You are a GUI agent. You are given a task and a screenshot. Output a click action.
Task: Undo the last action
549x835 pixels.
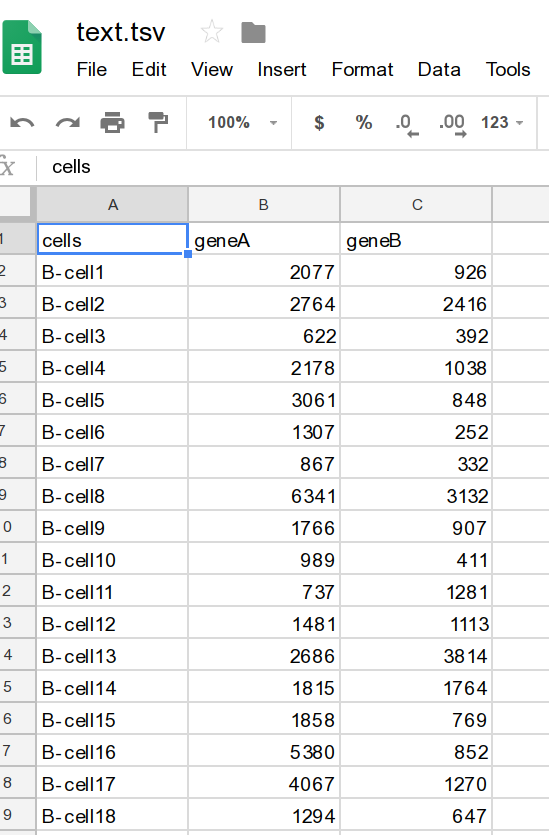click(22, 123)
